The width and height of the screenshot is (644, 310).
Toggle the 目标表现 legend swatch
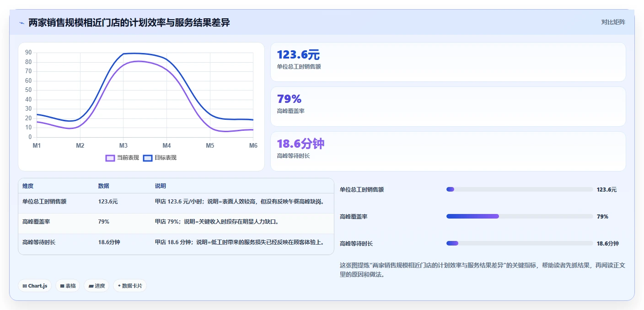148,158
